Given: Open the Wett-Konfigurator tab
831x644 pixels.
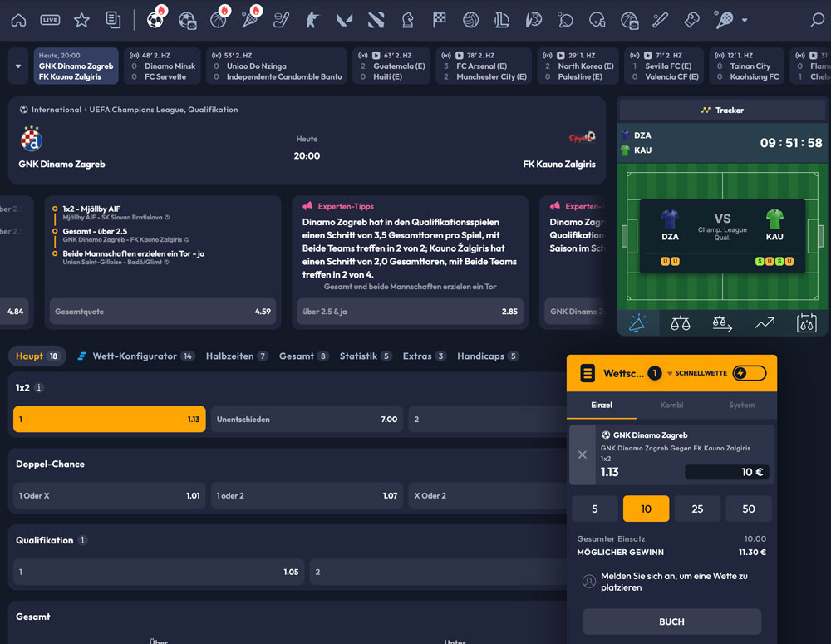Looking at the screenshot, I should (x=135, y=356).
